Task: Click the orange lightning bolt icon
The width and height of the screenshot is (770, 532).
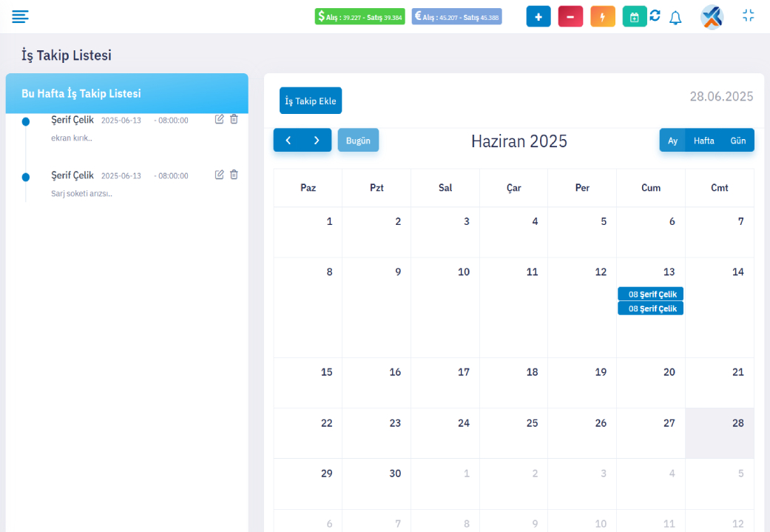Action: click(x=602, y=16)
